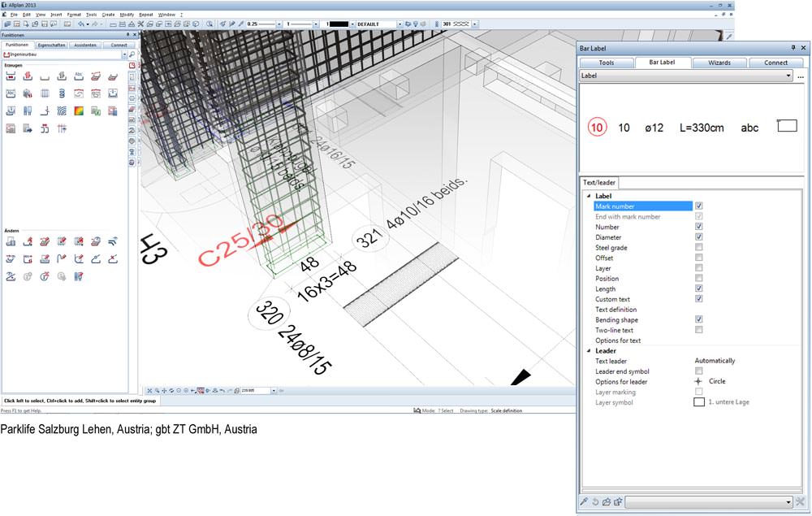Viewport: 812px width, 516px height.
Task: Click the red X over curve icon in Ändern
Action: pyautogui.click(x=113, y=258)
